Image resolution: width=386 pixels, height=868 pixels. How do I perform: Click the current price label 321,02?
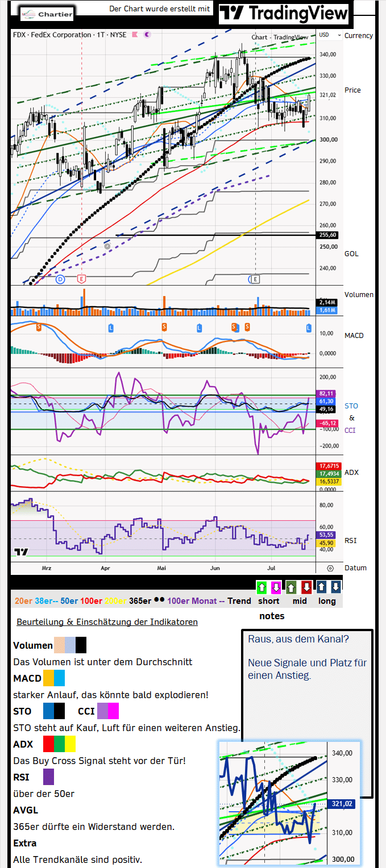tap(327, 95)
